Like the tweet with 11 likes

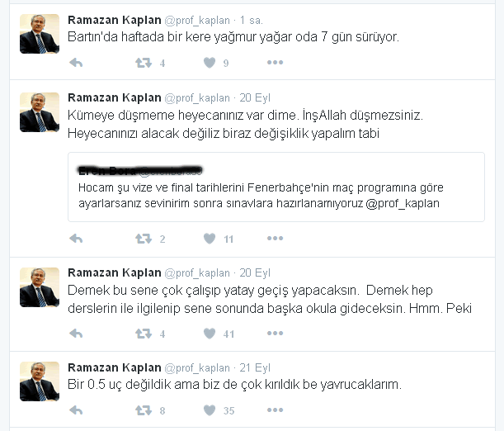[x=210, y=239]
